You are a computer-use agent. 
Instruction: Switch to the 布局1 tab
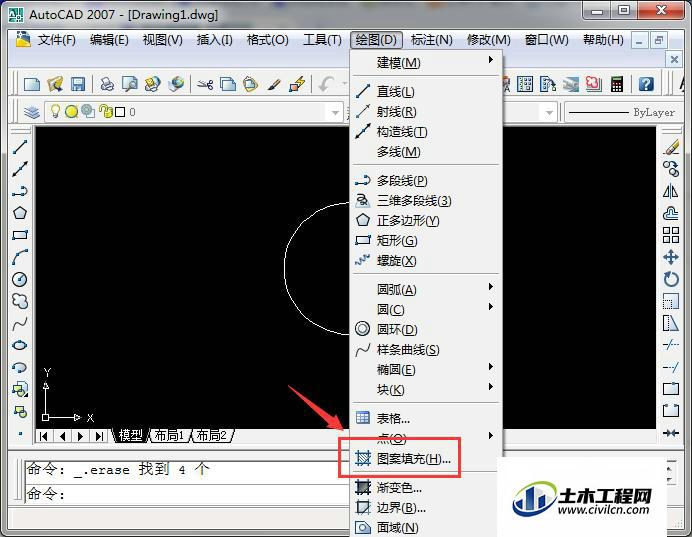[169, 436]
